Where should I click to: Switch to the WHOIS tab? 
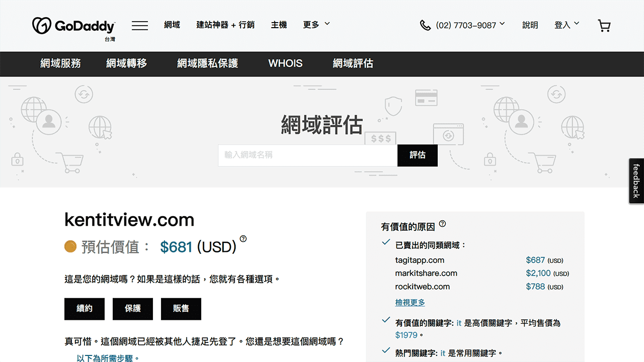(285, 63)
